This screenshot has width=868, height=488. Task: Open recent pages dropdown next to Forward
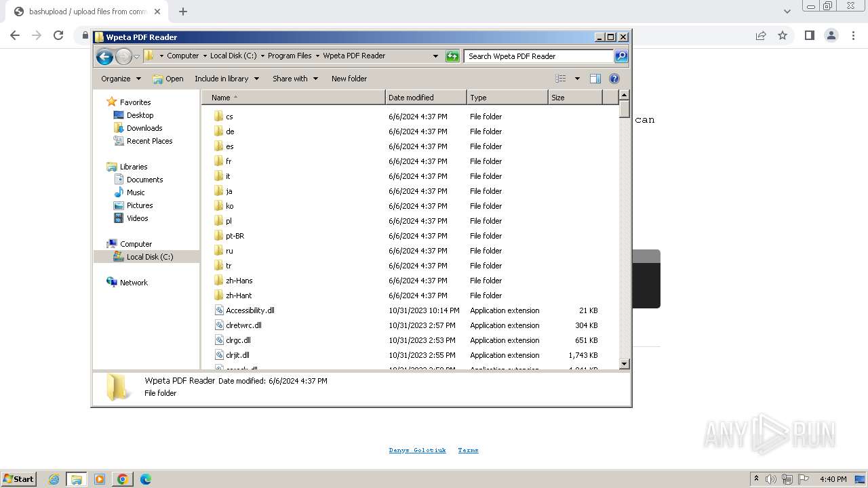136,56
